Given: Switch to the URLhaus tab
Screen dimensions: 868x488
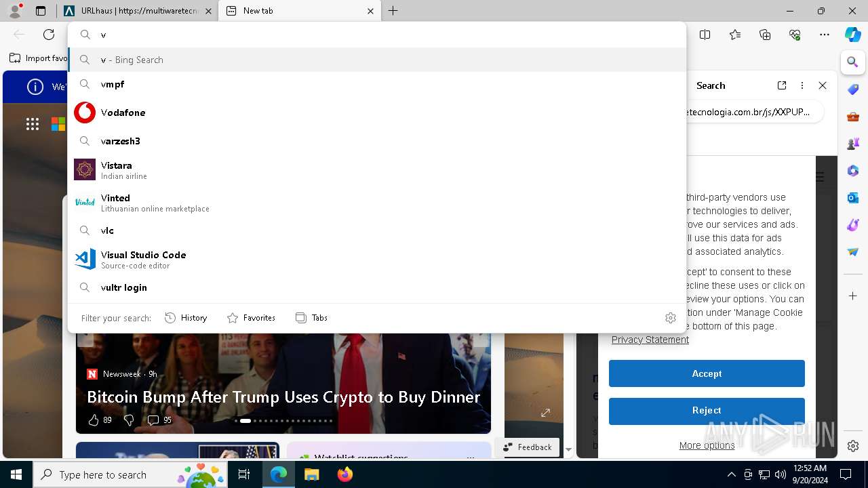Looking at the screenshot, I should [x=138, y=11].
